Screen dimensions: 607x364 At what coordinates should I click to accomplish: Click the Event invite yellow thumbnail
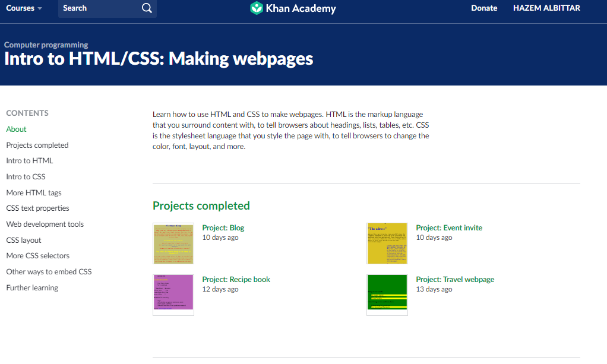coord(387,243)
